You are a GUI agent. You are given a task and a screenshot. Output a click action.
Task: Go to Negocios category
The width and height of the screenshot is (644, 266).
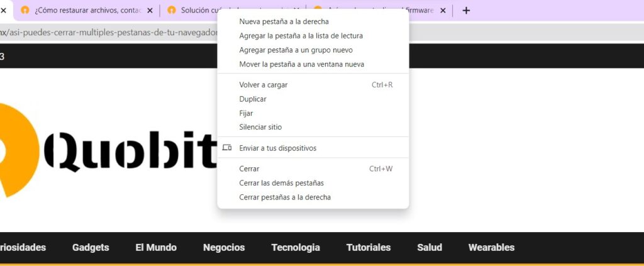(x=224, y=248)
